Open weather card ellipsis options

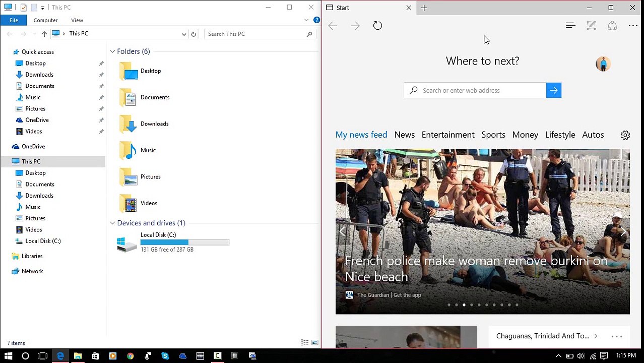coord(617,336)
